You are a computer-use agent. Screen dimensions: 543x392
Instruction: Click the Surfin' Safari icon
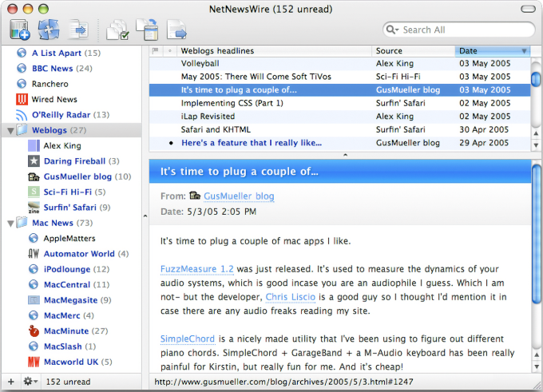34,208
